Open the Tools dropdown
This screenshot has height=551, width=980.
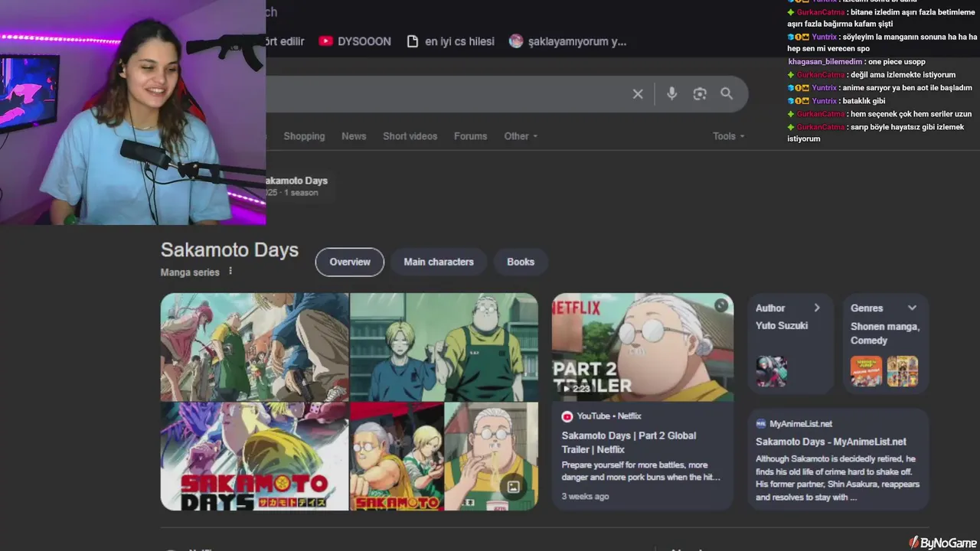(729, 136)
